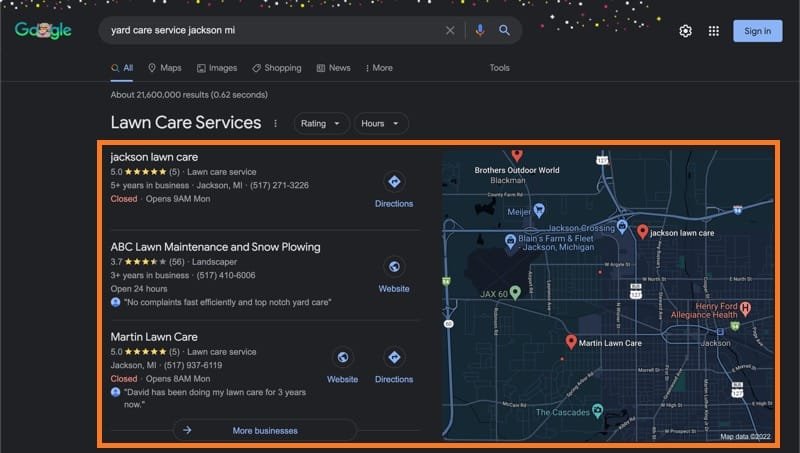800x453 pixels.
Task: Visit Martin Lawn Care website
Action: (342, 366)
